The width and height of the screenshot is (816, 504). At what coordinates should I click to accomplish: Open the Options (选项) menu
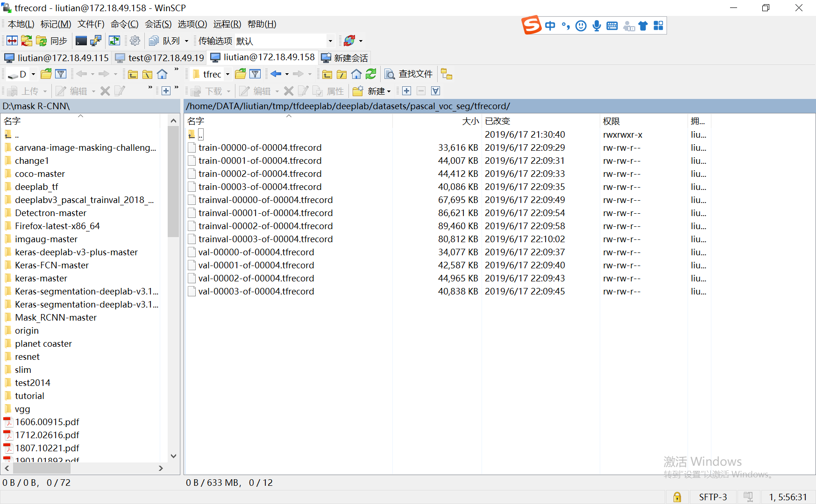tap(192, 24)
